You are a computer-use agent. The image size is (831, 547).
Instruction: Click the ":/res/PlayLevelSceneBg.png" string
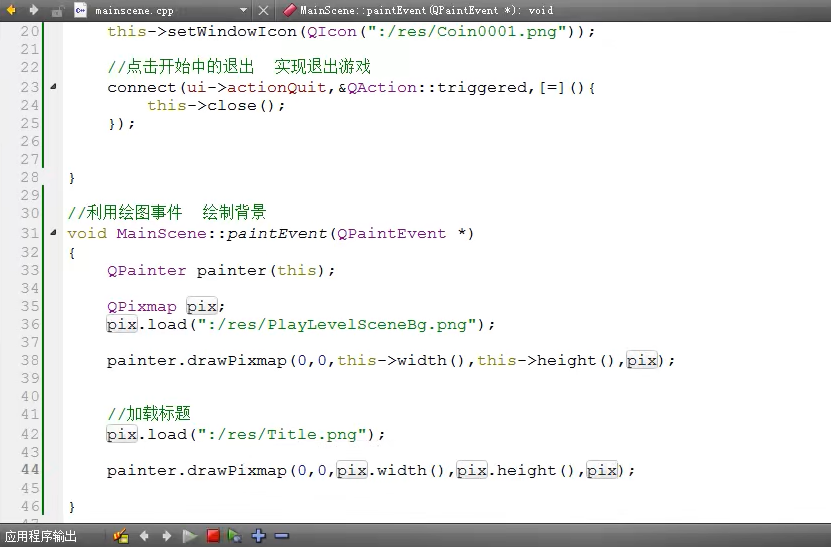(x=337, y=324)
